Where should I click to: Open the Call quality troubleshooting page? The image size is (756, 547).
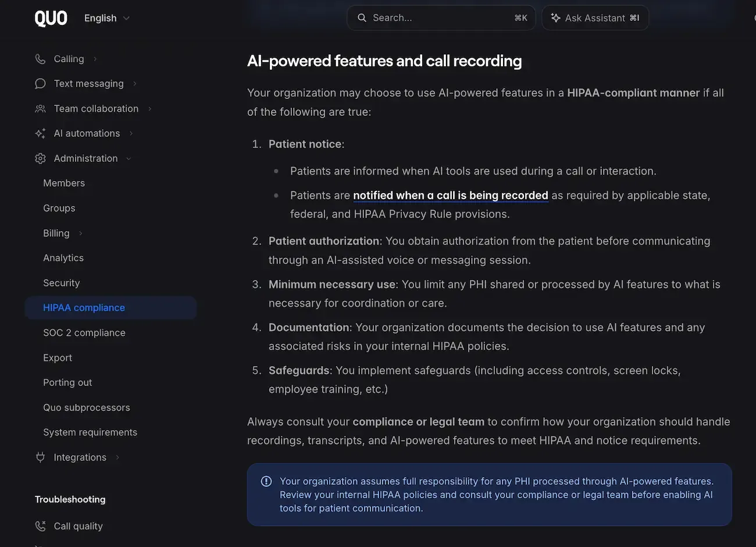(79, 526)
